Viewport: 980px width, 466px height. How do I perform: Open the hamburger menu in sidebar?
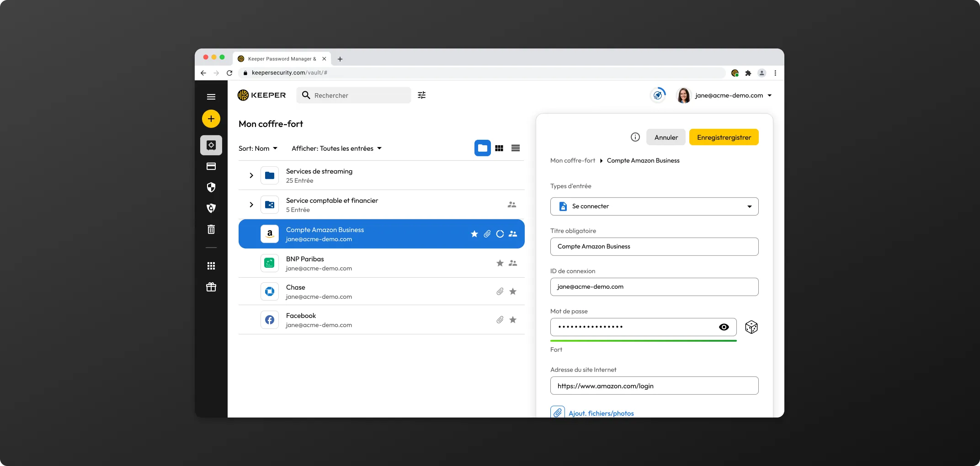[x=211, y=97]
